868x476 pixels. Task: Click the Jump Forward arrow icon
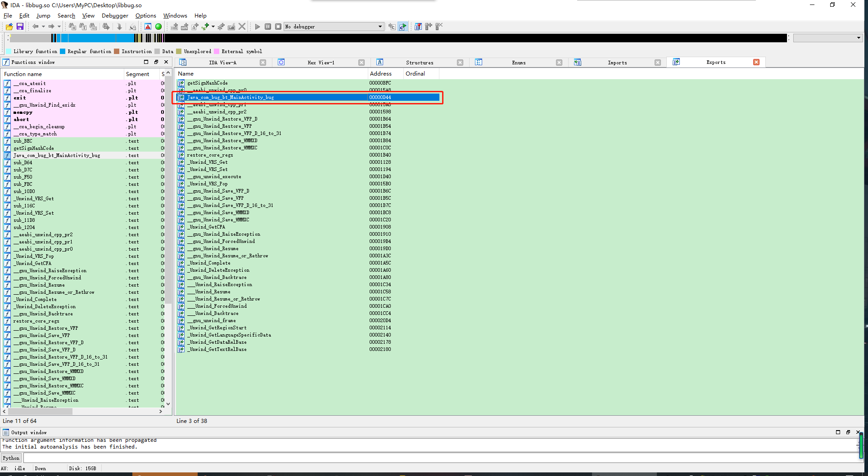(51, 27)
